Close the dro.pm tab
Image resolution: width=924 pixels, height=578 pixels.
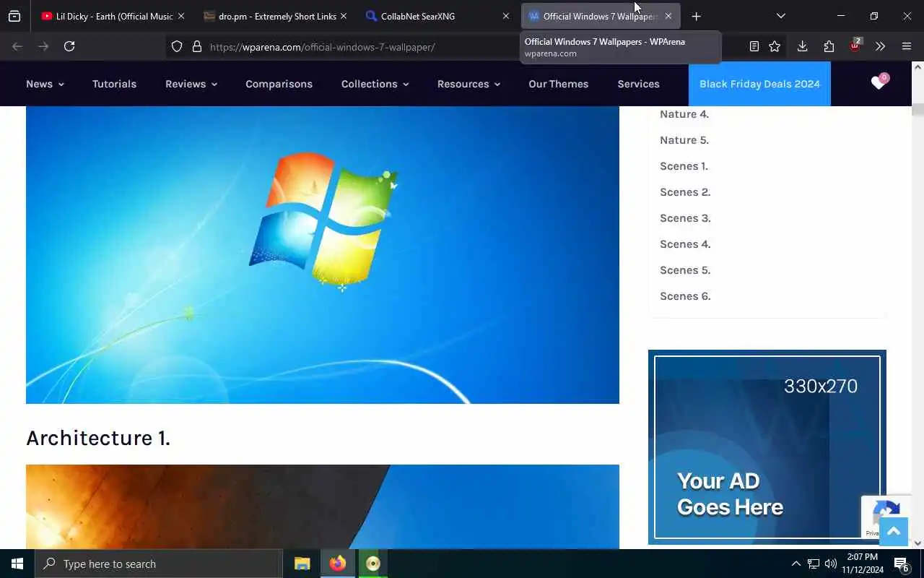pyautogui.click(x=344, y=16)
